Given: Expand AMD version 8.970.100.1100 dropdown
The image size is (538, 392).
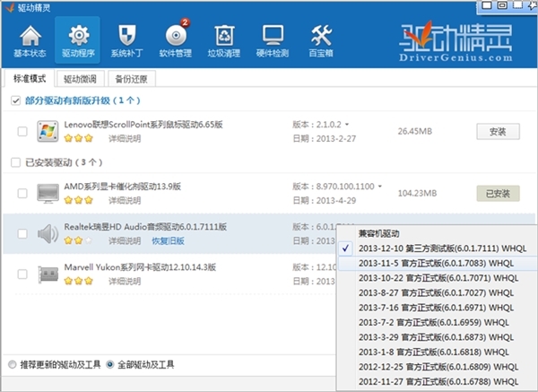Looking at the screenshot, I should point(380,187).
